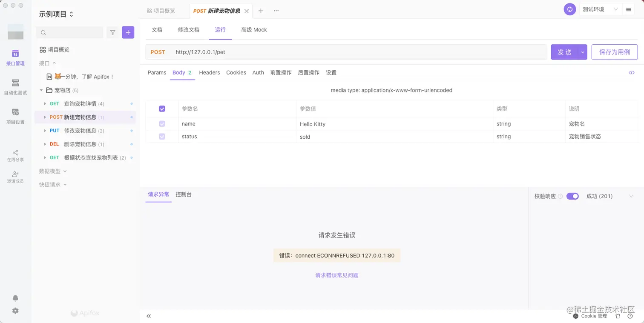Click the purple plus button to create an API
This screenshot has height=323, width=644.
[x=127, y=32]
